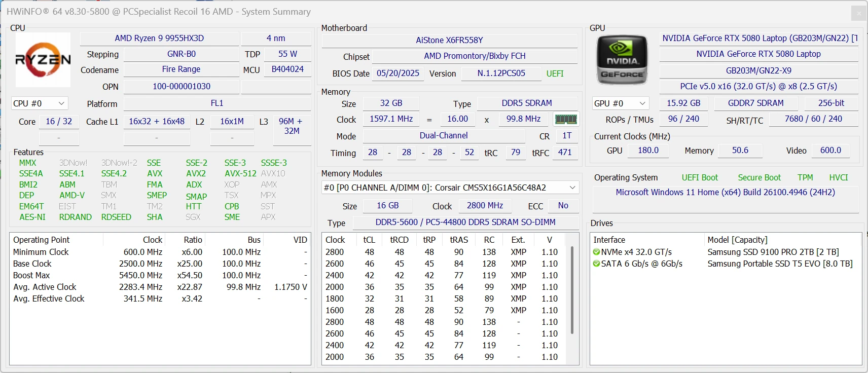The width and height of the screenshot is (868, 373).
Task: Expand the memory module selection dropdown
Action: tap(450, 188)
